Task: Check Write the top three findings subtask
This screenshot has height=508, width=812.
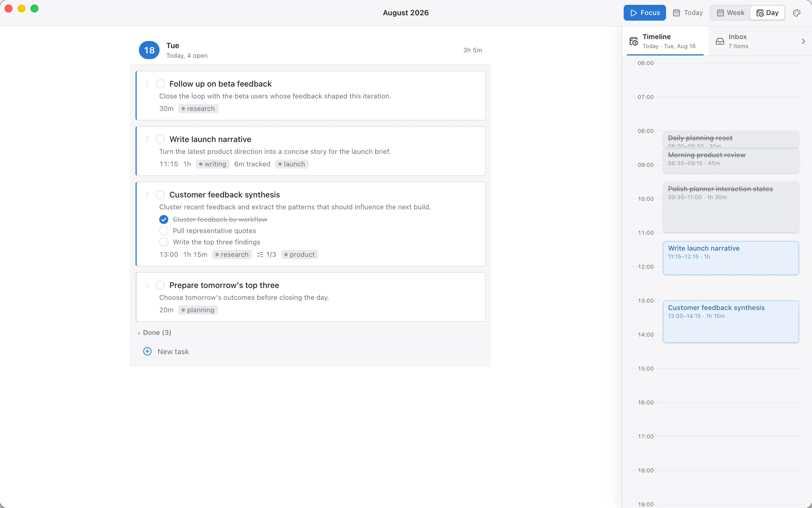Action: (164, 242)
